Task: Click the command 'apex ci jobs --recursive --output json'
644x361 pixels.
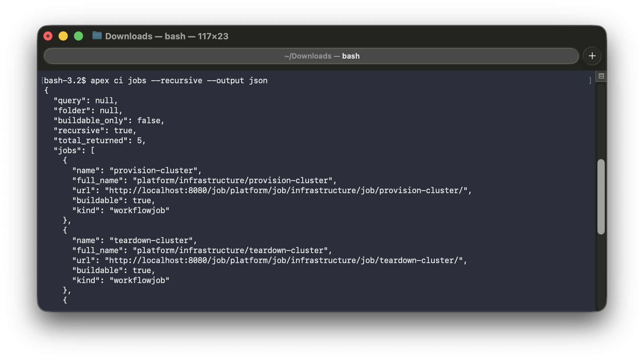Action: pyautogui.click(x=179, y=81)
